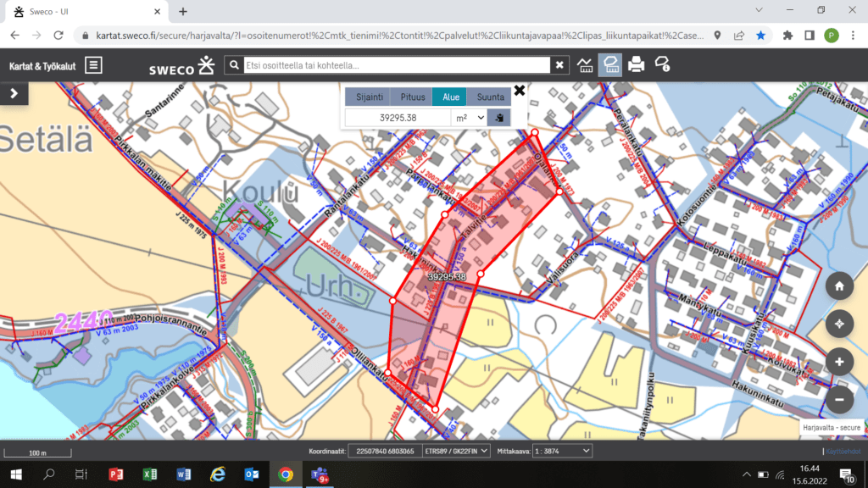Screen dimensions: 868x488
Task: Open Microsoft Teams from the taskbar
Action: tap(320, 474)
